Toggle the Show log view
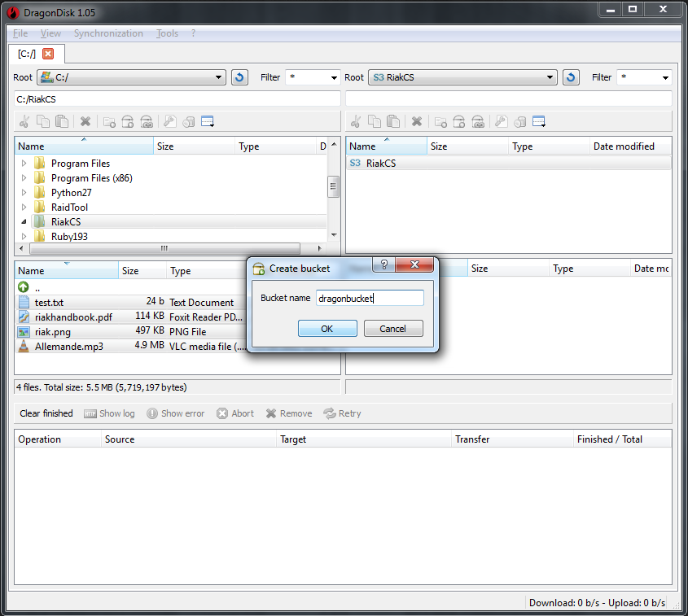Viewport: 688px width, 616px height. 109,413
